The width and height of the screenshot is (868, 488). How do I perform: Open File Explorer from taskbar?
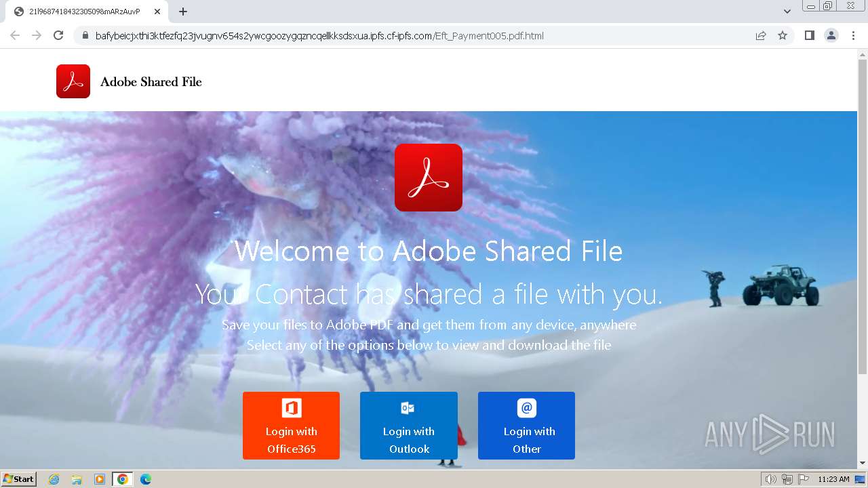click(77, 479)
